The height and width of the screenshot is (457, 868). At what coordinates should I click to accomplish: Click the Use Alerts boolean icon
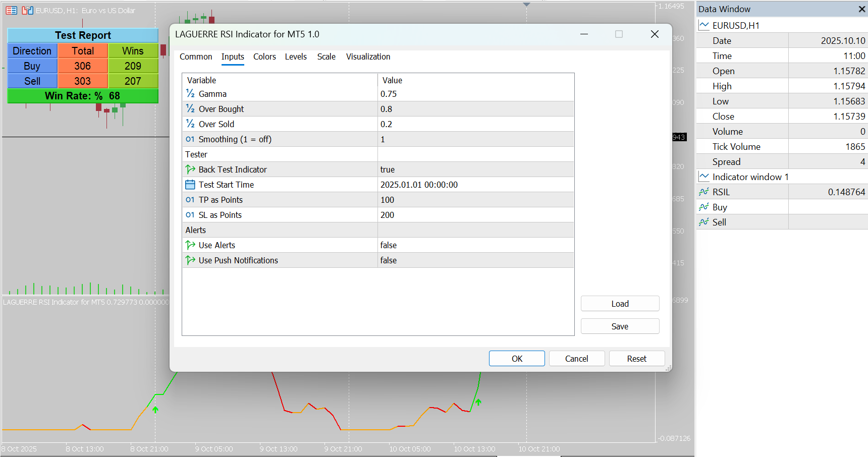190,245
